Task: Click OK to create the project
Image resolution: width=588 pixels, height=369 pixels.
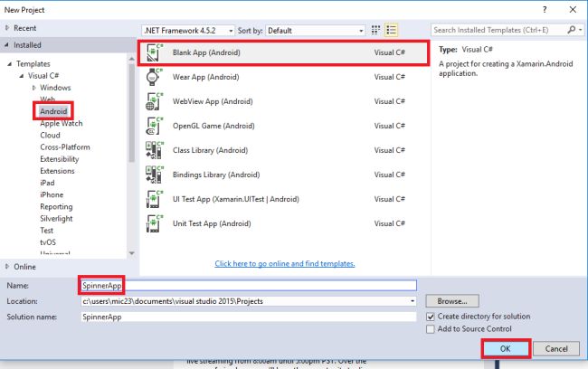Action: [x=505, y=349]
